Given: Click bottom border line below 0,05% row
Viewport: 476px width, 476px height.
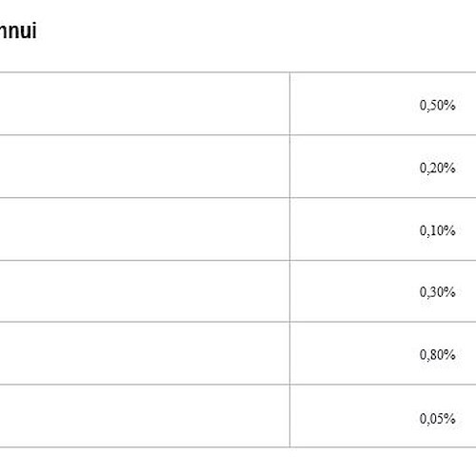Looking at the screenshot, I should [x=238, y=447].
